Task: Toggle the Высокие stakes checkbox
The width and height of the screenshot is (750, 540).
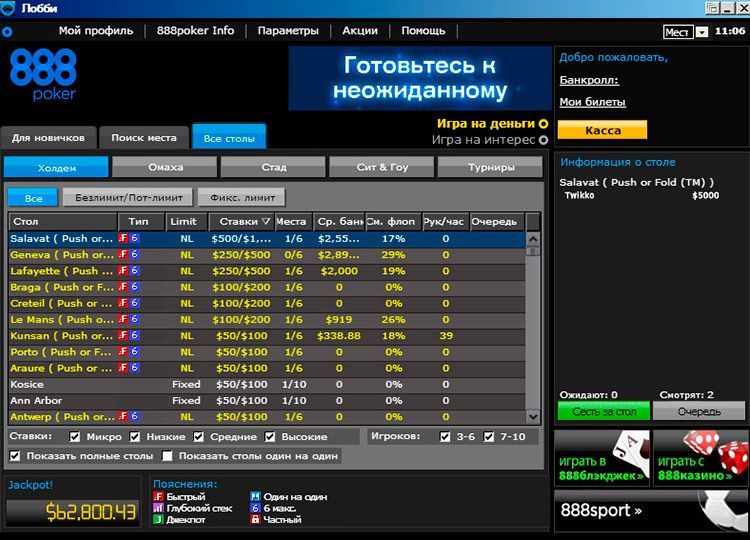Action: (x=270, y=437)
